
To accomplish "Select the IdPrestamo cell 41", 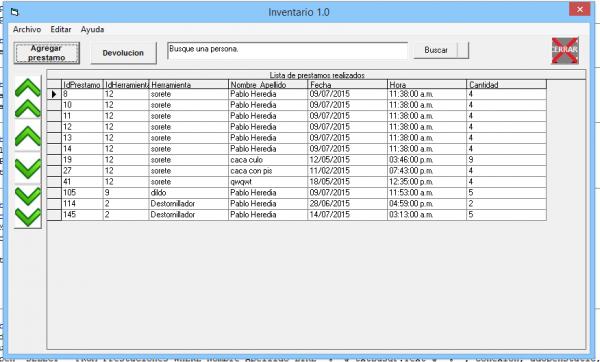I will [82, 182].
